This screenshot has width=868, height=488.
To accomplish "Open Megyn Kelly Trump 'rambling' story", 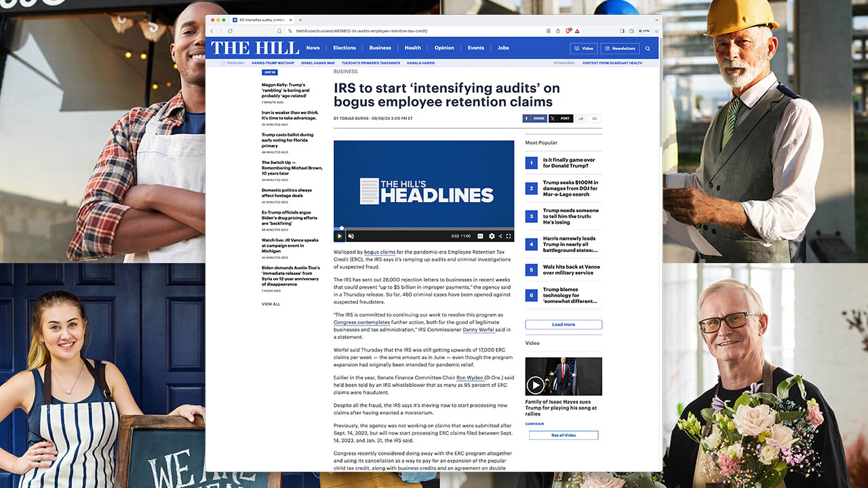I will click(x=287, y=90).
